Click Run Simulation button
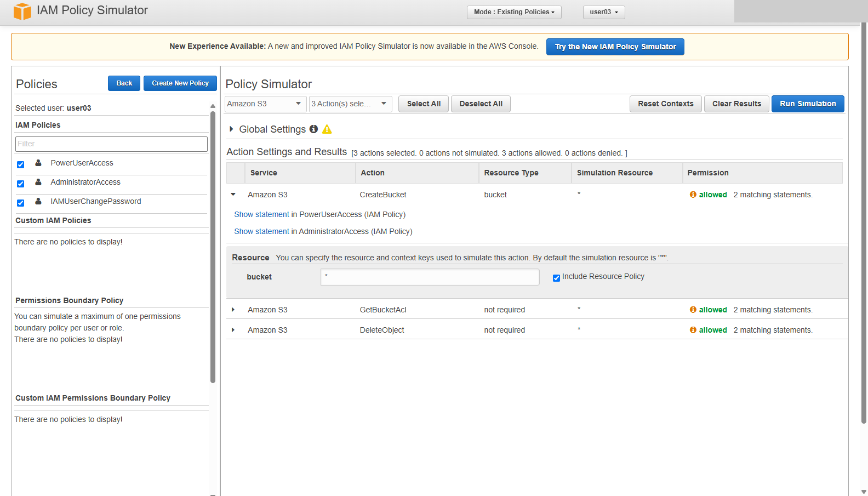Viewport: 868px width, 496px height. click(x=808, y=104)
